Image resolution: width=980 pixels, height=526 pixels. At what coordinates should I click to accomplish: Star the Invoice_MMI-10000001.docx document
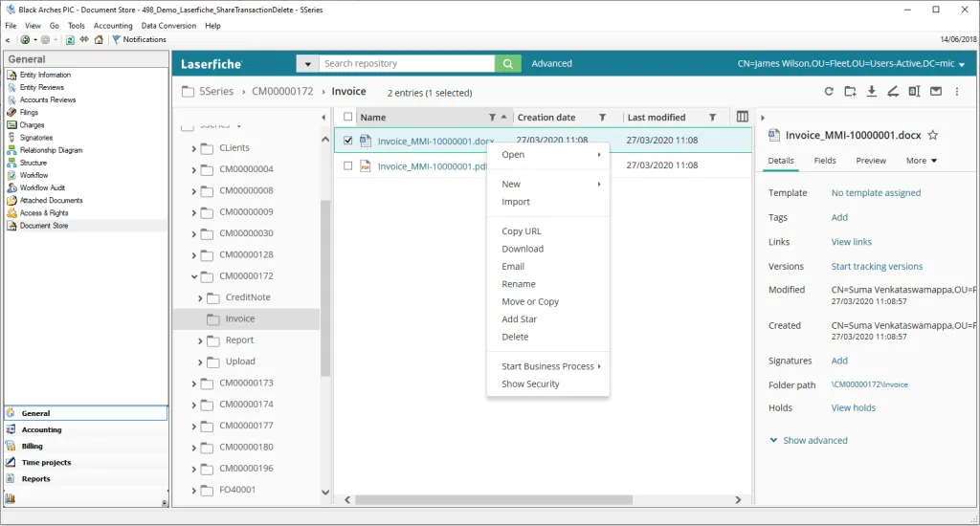click(x=933, y=135)
